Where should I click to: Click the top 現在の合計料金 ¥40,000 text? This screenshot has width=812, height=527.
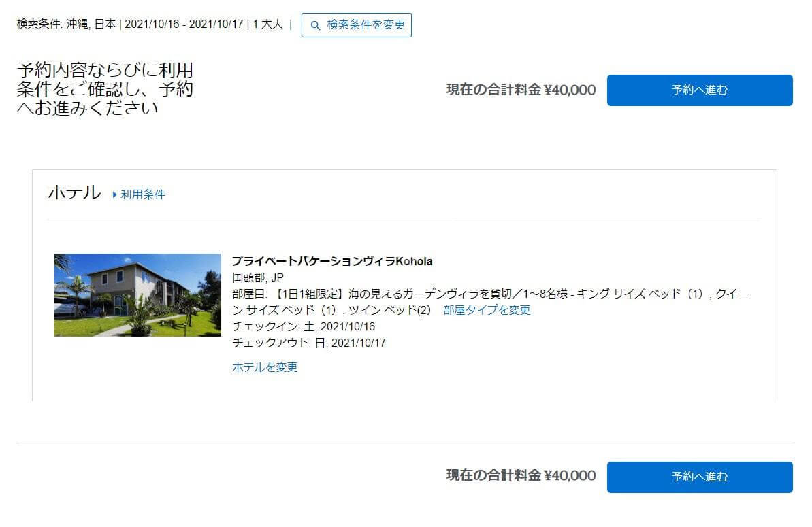point(521,90)
